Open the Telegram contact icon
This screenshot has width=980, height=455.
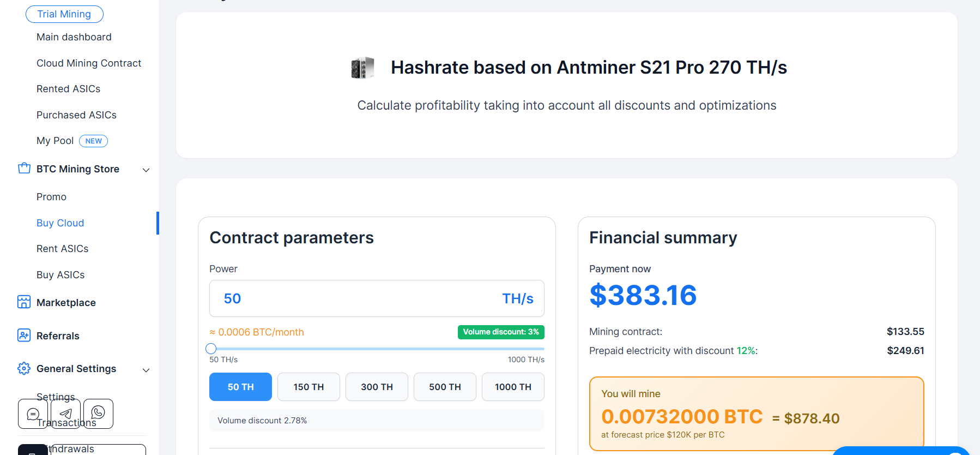tap(65, 414)
